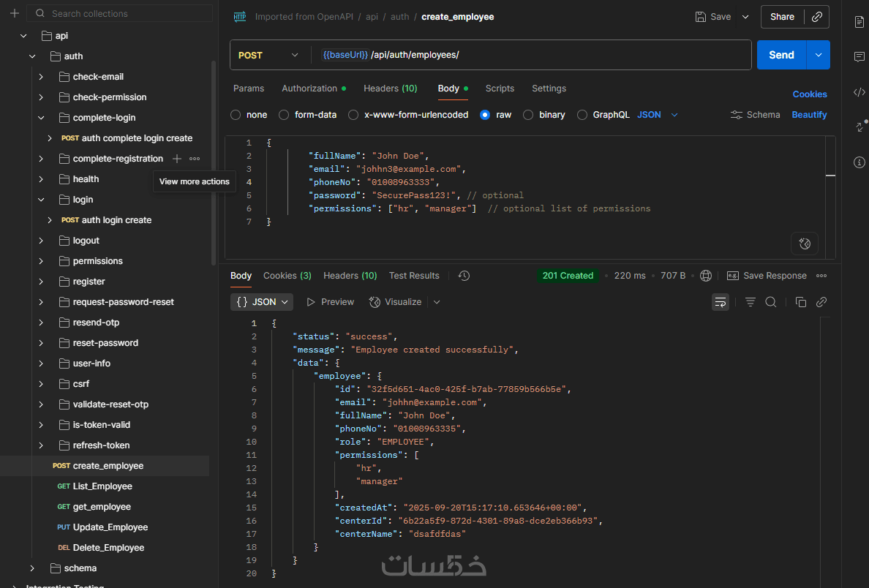
Task: Click the Beautify link
Action: pyautogui.click(x=809, y=115)
